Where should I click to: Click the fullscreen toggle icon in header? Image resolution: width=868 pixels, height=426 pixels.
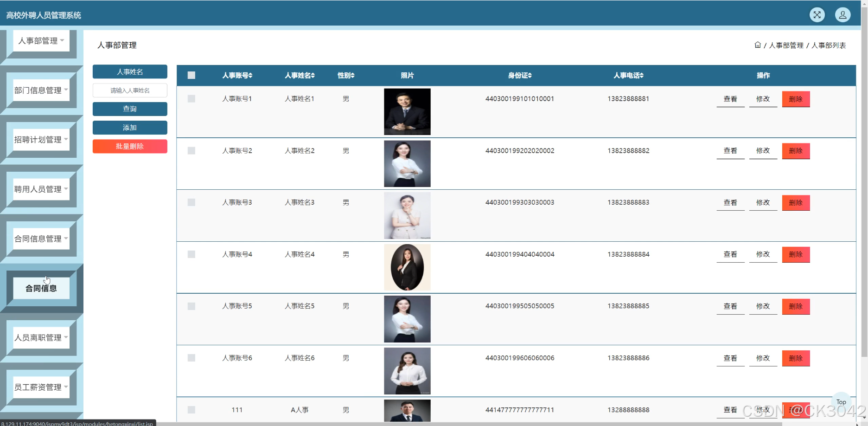click(x=817, y=15)
